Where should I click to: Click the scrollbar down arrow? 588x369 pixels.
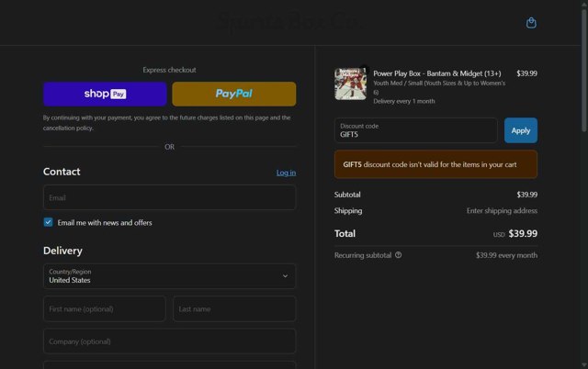click(x=584, y=364)
